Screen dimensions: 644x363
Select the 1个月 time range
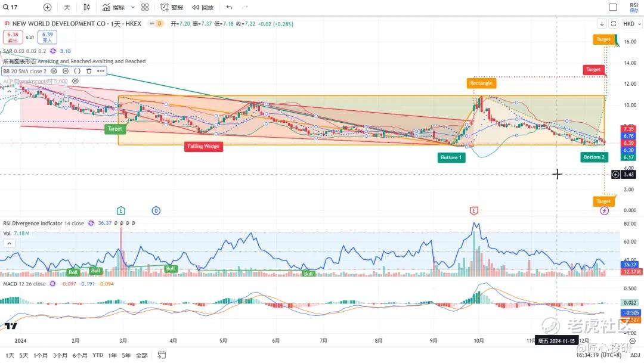tap(41, 355)
